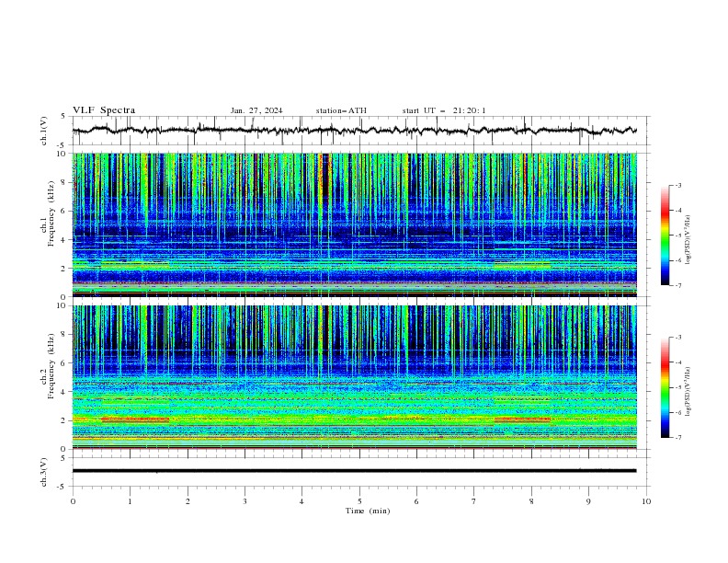
Task: Click inside the ch.2 spectrogram panel
Action: [x=354, y=377]
